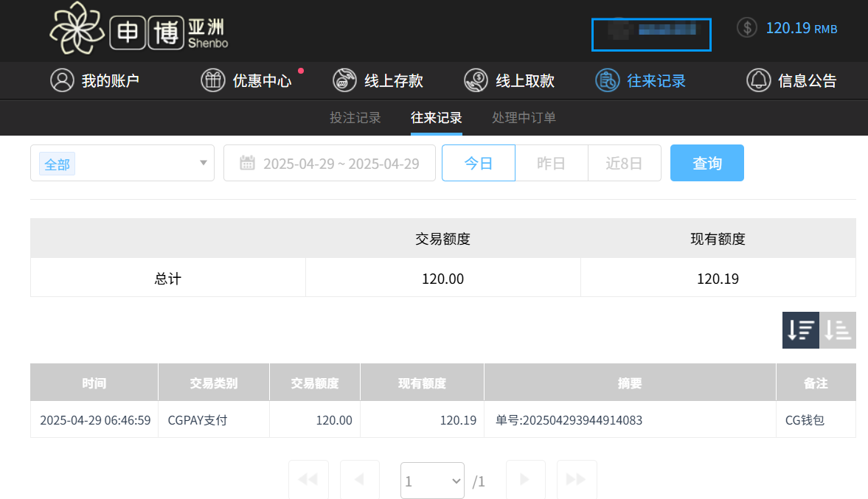Viewport: 868px width, 499px height.
Task: Go to the last page button
Action: pyautogui.click(x=576, y=480)
